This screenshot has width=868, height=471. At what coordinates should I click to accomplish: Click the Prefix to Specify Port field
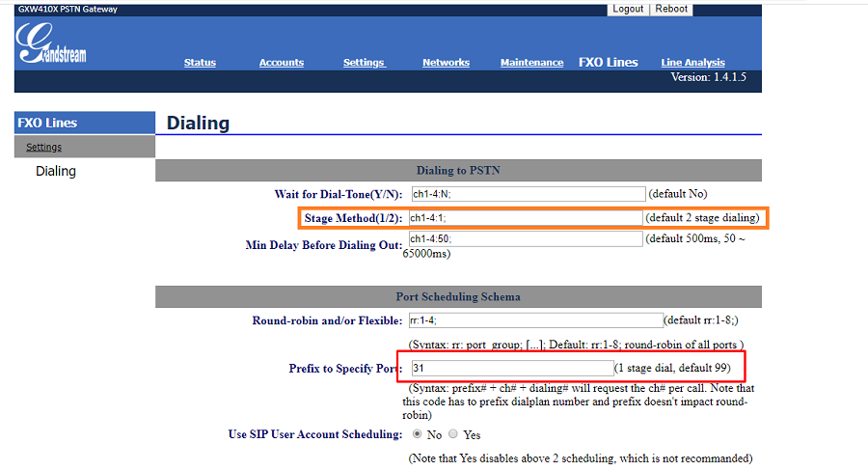(x=511, y=368)
